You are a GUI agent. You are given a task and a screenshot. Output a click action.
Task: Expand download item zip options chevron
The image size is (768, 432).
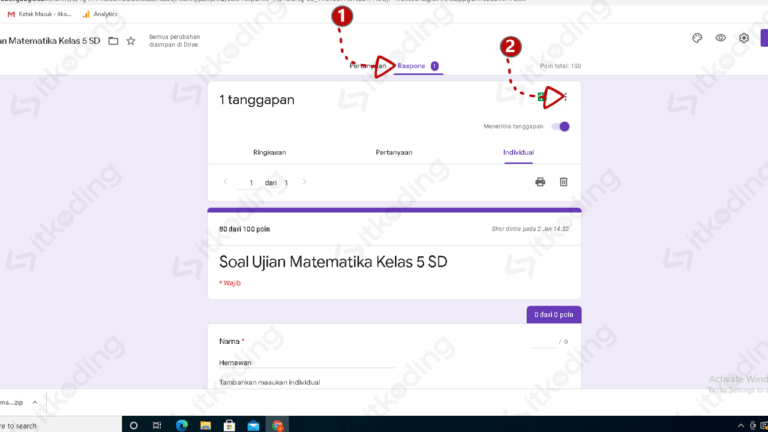(35, 403)
